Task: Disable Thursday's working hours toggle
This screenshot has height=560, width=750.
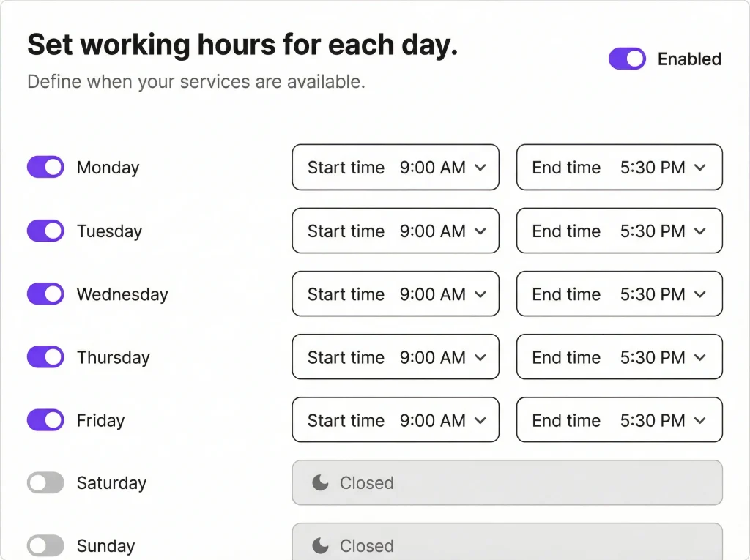Action: click(45, 357)
